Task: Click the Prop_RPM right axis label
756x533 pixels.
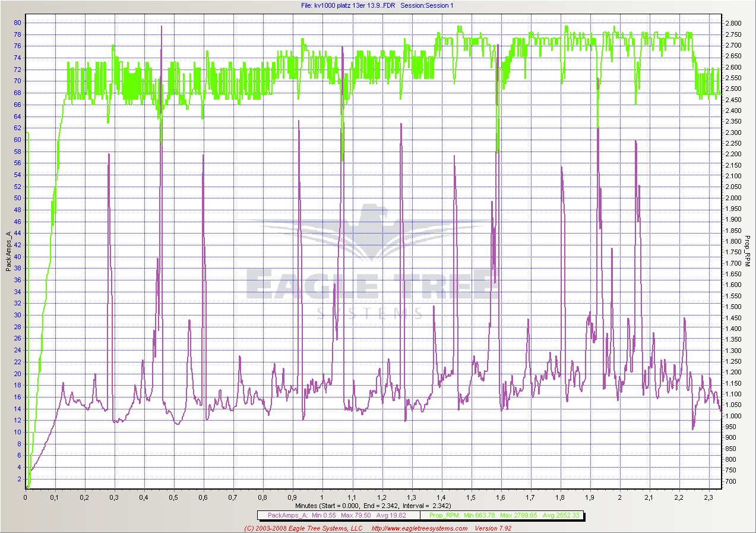Action: pos(747,252)
